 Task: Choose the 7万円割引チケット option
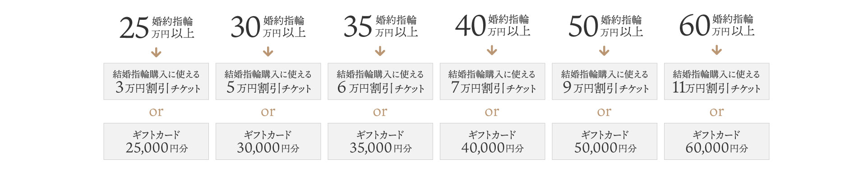click(492, 81)
